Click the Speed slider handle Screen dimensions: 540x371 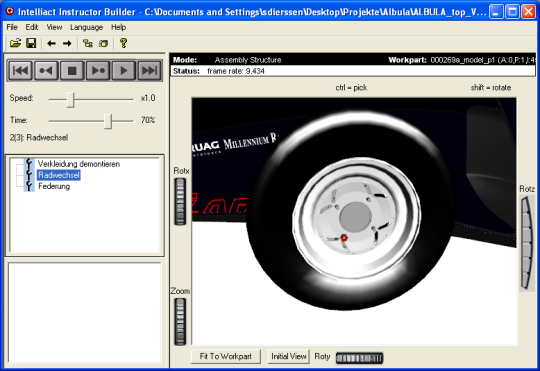[70, 100]
